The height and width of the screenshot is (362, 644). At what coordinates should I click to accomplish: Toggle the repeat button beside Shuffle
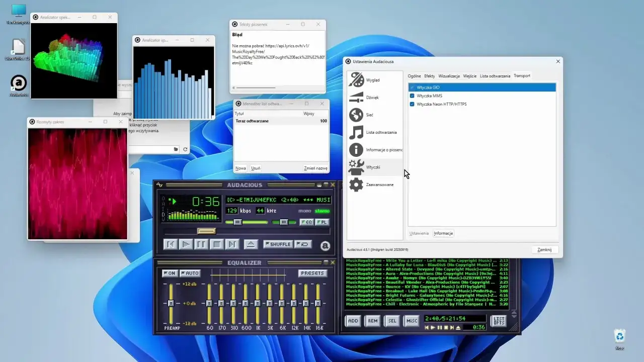click(303, 244)
